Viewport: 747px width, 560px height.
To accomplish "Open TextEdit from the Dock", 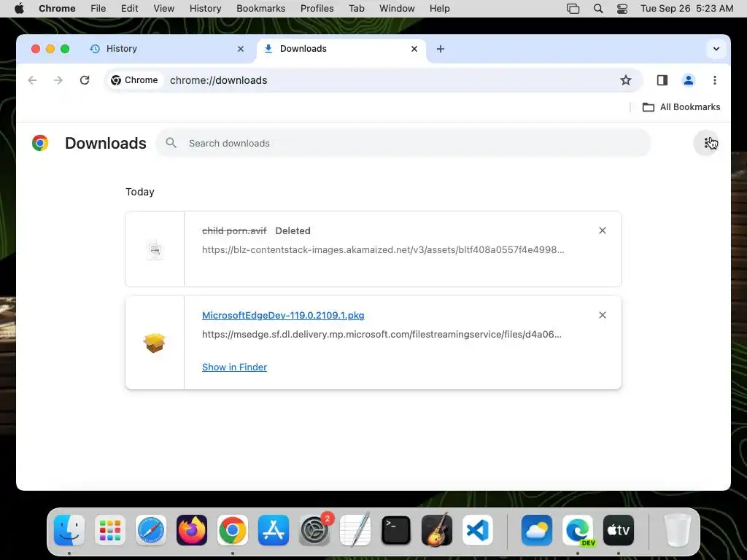I will 355,529.
